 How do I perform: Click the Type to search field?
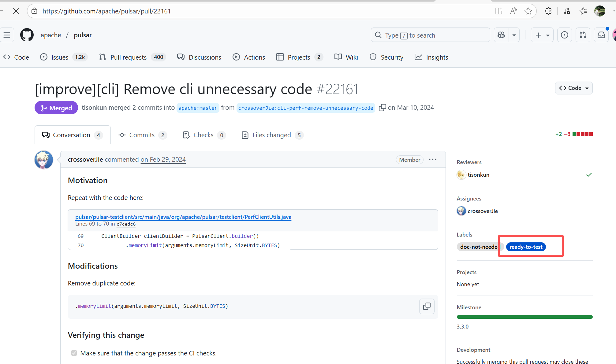tap(430, 35)
